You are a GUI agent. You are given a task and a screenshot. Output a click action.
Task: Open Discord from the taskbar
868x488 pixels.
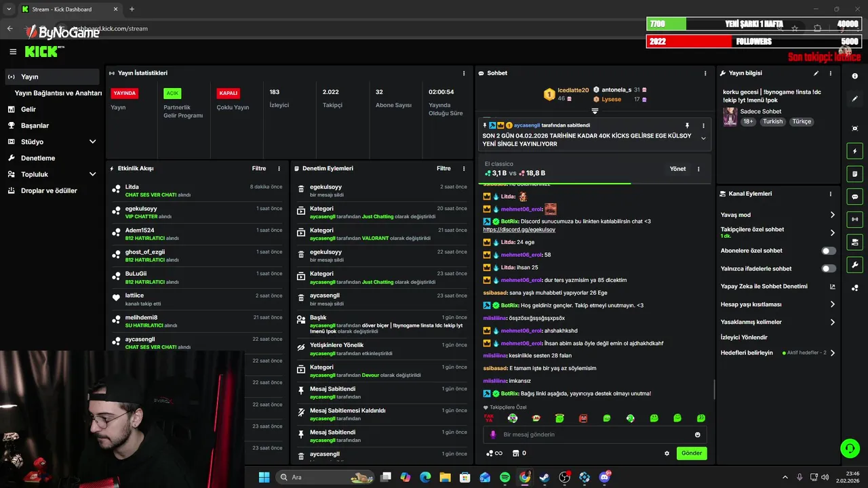click(604, 477)
